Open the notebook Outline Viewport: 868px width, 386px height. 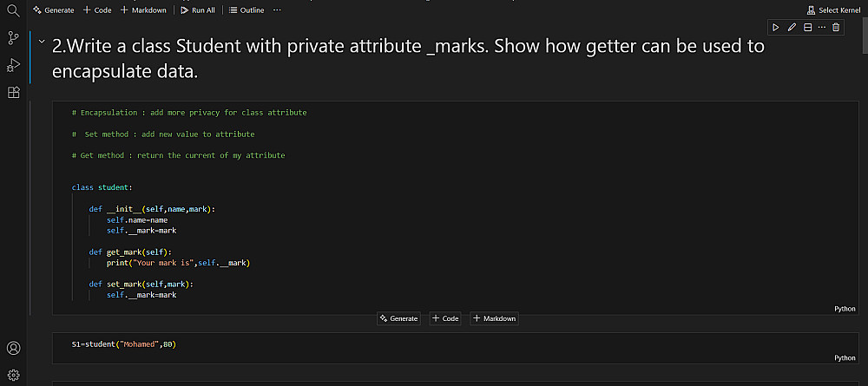[x=247, y=10]
